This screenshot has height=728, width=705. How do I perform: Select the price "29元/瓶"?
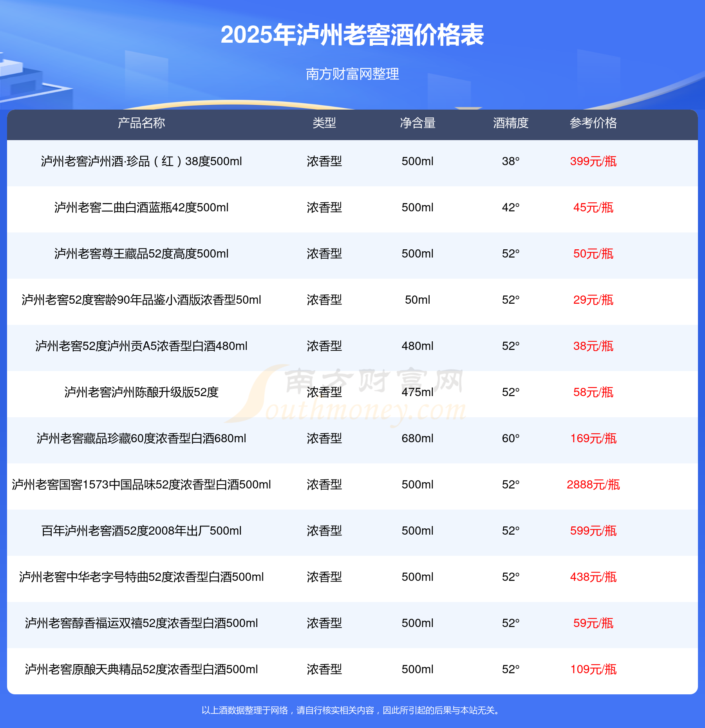[x=593, y=300]
